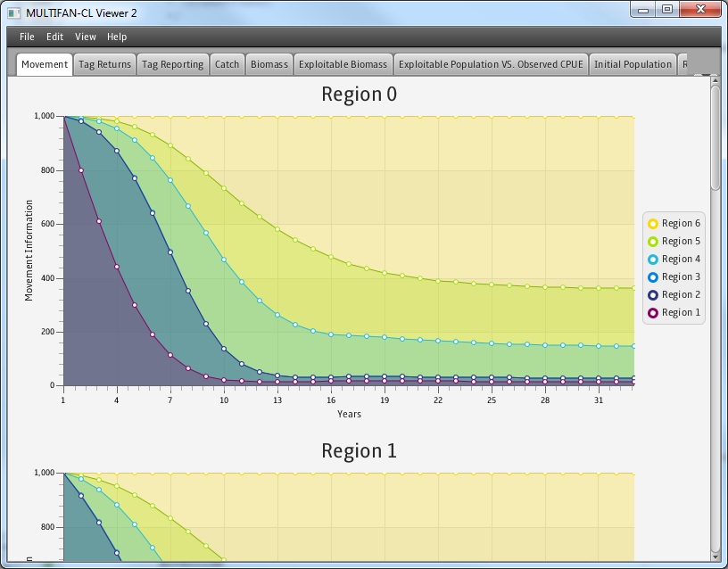Open Exploitable Population VS. Observed CPUE tab
This screenshot has height=569, width=728.
(491, 64)
